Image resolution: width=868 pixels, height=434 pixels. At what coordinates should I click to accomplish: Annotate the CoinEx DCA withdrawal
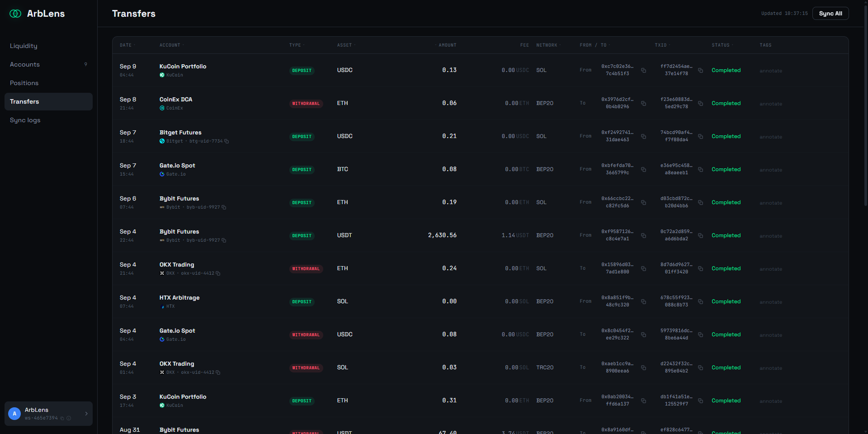click(771, 104)
